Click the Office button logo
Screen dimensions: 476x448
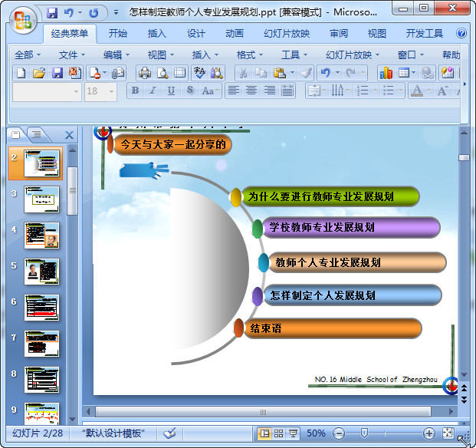click(x=22, y=18)
